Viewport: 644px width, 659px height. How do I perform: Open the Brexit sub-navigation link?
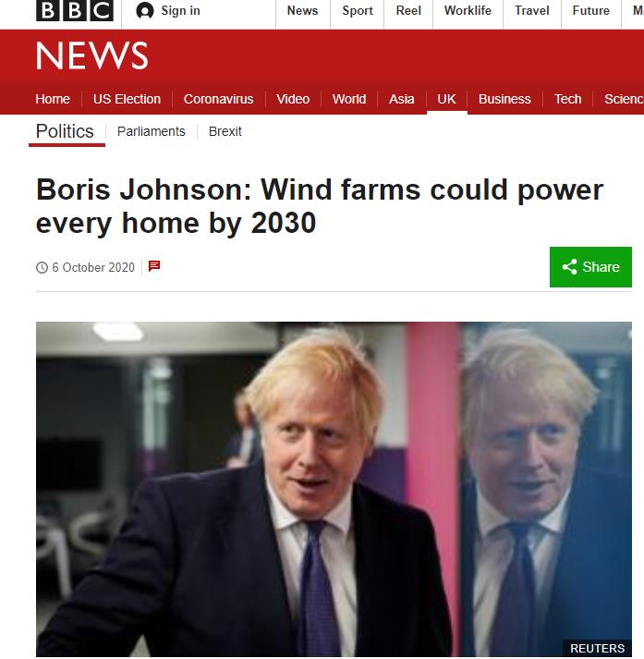[x=225, y=131]
